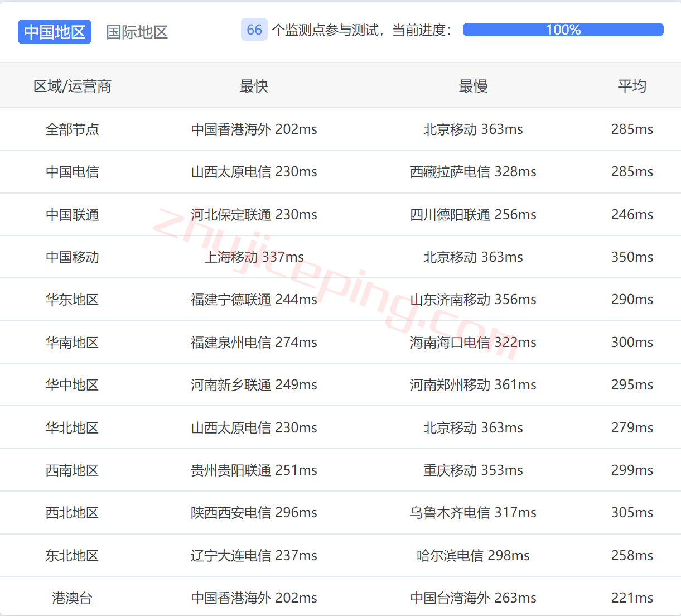Screen dimensions: 681x616
Task: Click 285ms average in 中国电信 row
Action: tap(632, 172)
